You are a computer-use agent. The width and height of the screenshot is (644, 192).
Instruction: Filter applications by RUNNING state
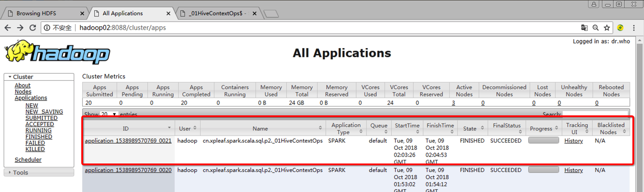click(x=38, y=131)
